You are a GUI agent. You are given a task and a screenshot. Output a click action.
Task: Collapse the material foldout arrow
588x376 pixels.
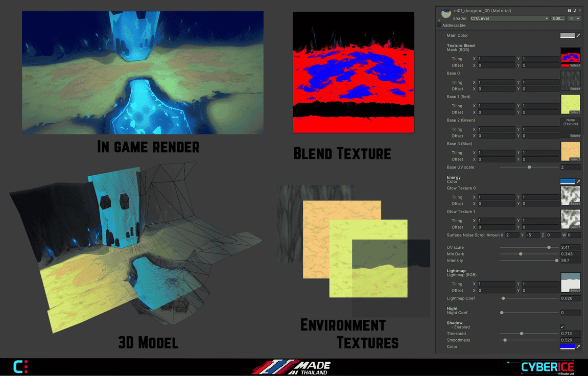439,20
